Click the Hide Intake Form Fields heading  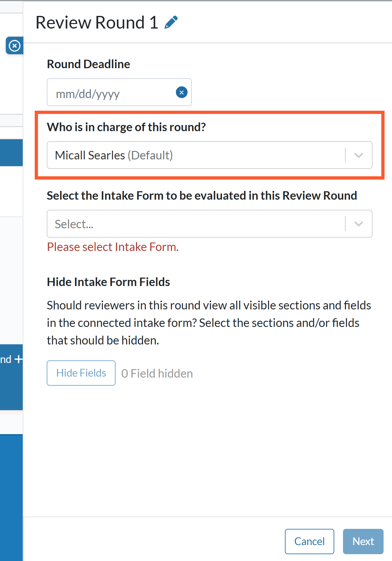coord(108,282)
